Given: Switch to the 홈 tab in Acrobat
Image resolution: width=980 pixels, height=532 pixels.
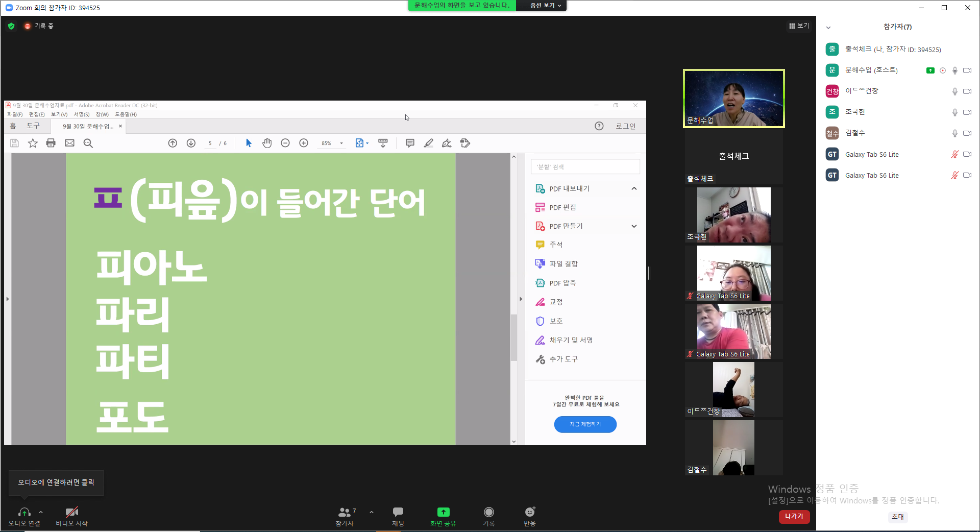Looking at the screenshot, I should pos(13,126).
